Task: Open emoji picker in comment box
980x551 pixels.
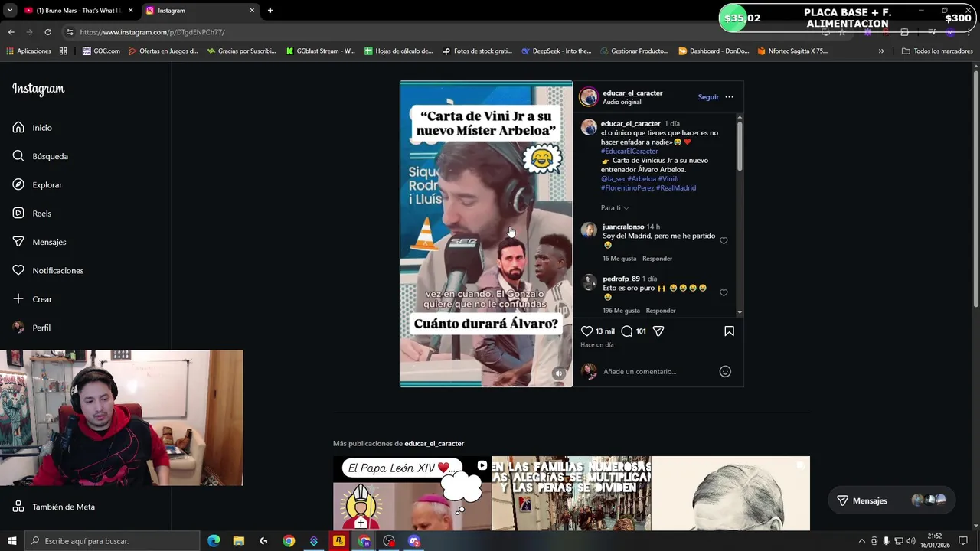Action: point(725,371)
